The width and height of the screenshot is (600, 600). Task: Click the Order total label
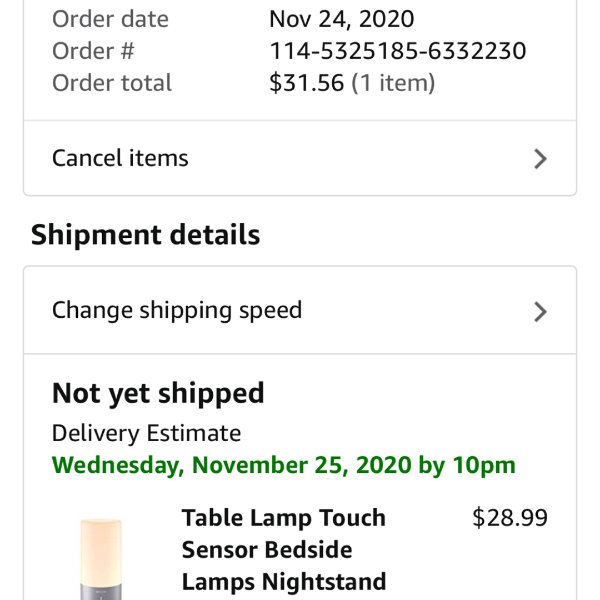pyautogui.click(x=112, y=83)
